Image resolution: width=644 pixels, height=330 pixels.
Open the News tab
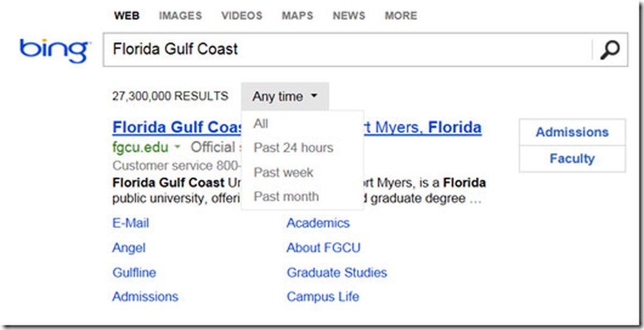click(349, 16)
